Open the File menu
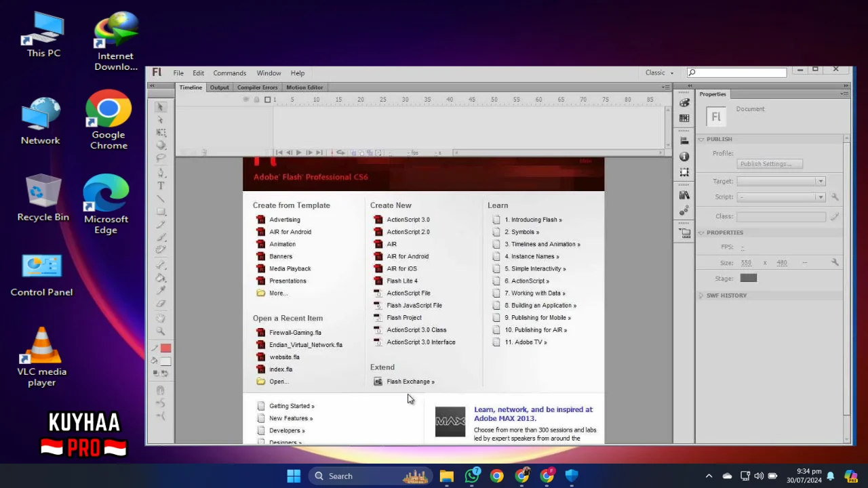The height and width of the screenshot is (488, 868). click(178, 73)
